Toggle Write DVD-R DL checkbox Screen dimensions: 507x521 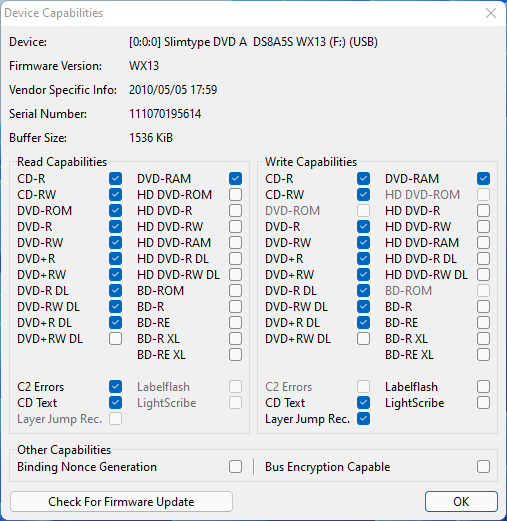tap(363, 290)
